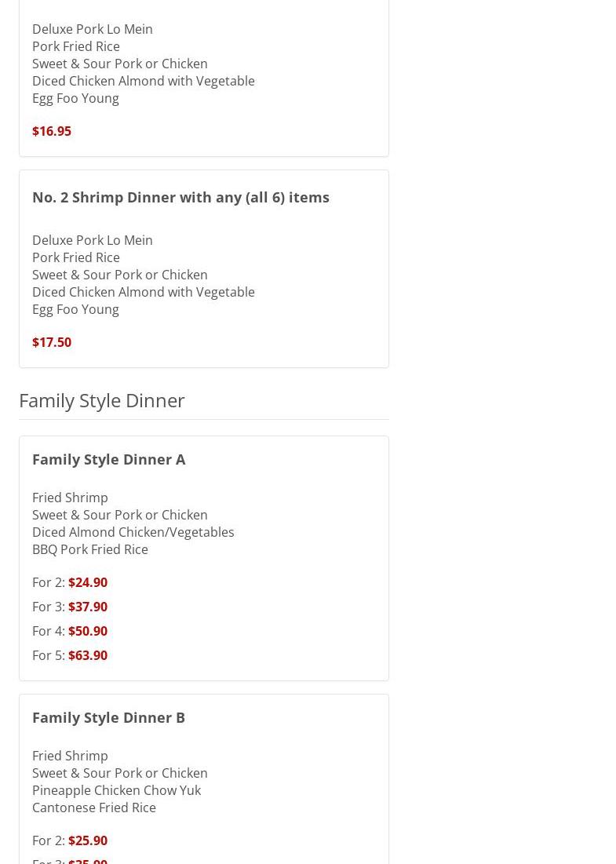Screen dimensions: 616x864
Task: Click Diced Almond Chicken/Vegetables text
Action: (133, 532)
